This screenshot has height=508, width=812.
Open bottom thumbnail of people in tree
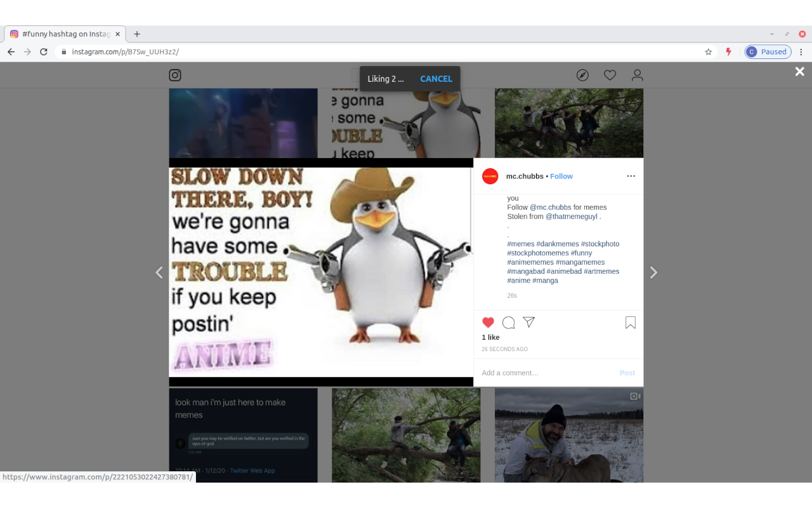coord(406,435)
